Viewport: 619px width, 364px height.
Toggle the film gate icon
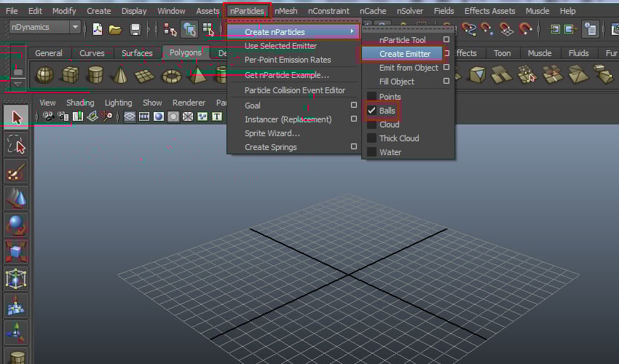pos(144,116)
